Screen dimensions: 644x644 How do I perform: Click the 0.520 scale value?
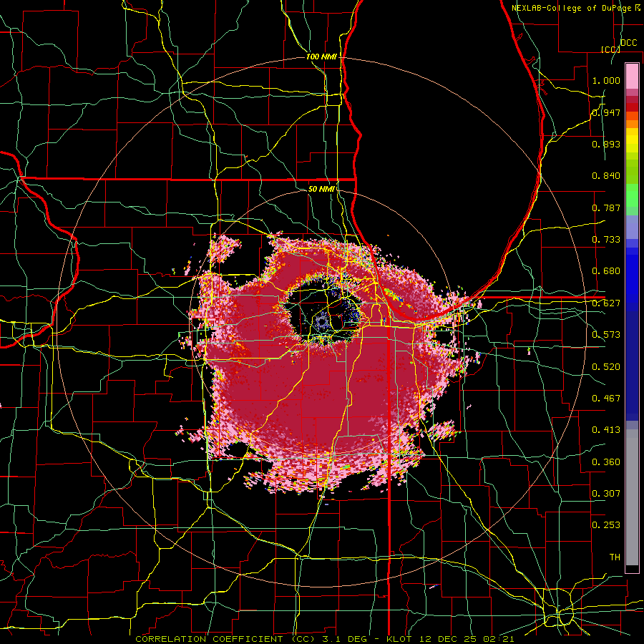tap(606, 367)
